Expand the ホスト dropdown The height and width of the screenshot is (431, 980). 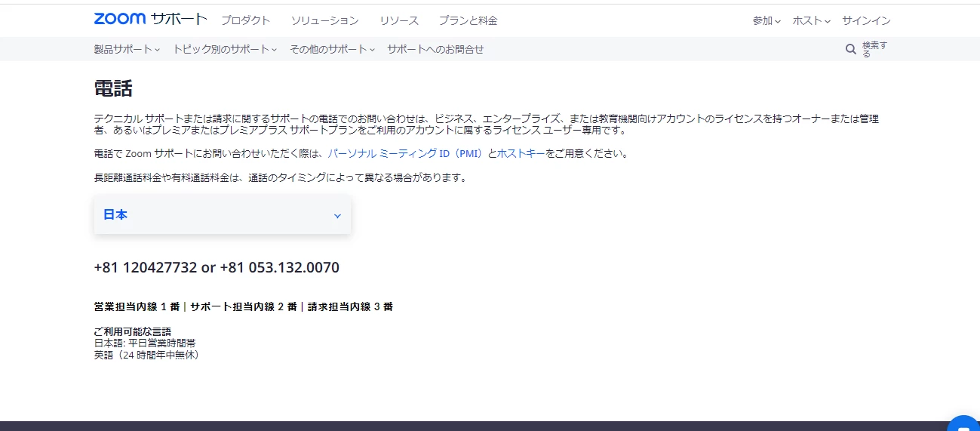coord(811,21)
